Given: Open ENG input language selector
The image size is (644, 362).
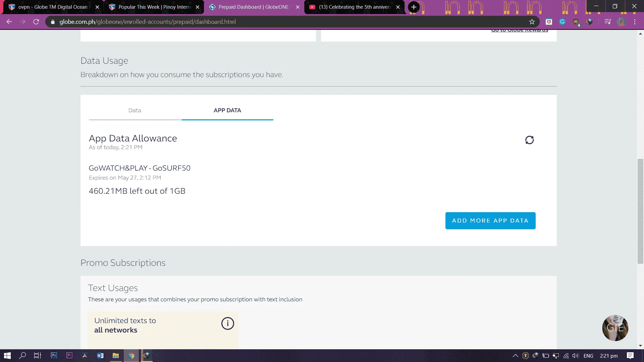Looking at the screenshot, I should [588, 356].
